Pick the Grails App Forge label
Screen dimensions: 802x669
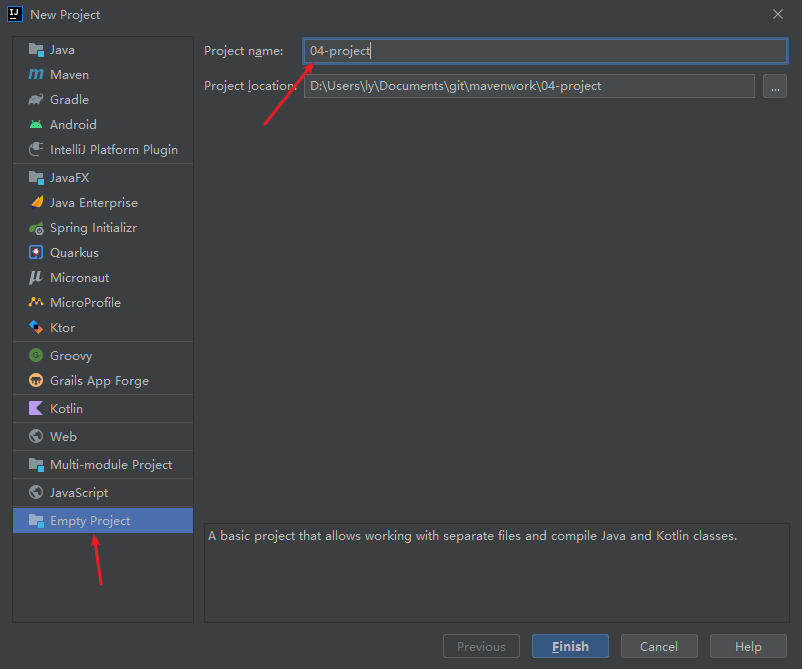pos(100,381)
